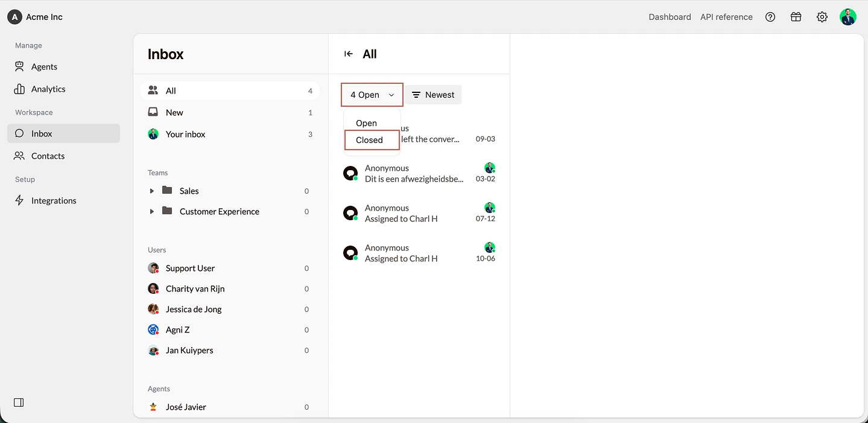Image resolution: width=868 pixels, height=423 pixels.
Task: Open the Dashboard link
Action: [x=670, y=17]
